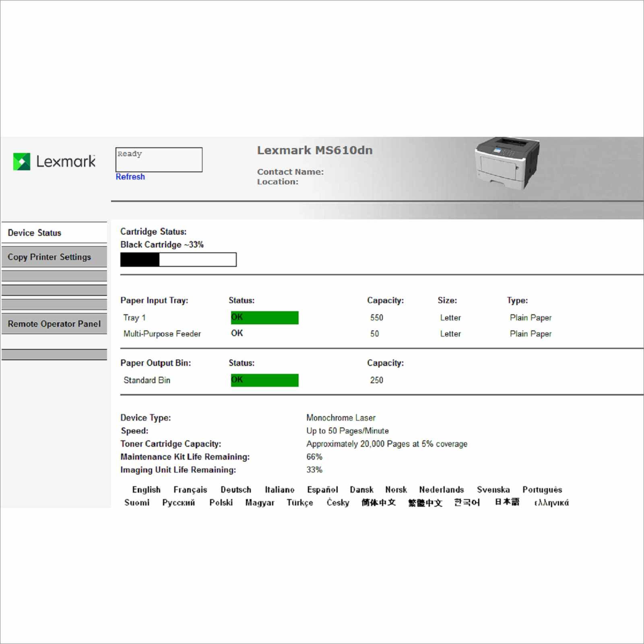Click the Refresh link

click(x=130, y=177)
